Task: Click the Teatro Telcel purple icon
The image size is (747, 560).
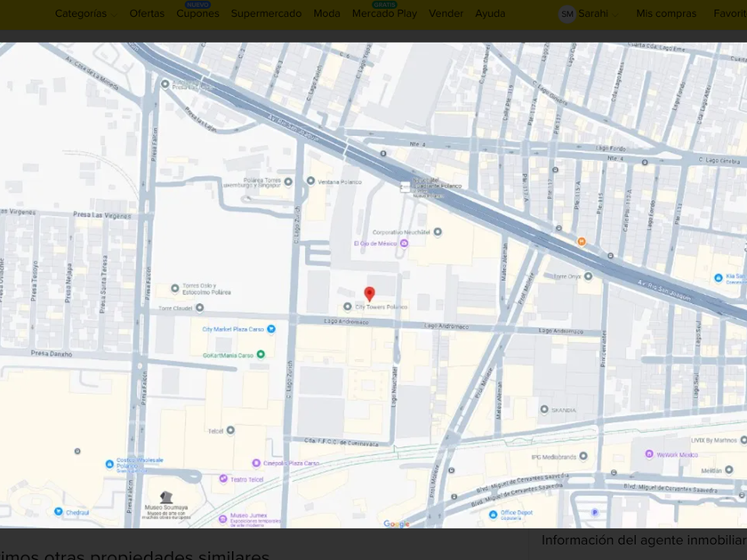Action: (223, 478)
